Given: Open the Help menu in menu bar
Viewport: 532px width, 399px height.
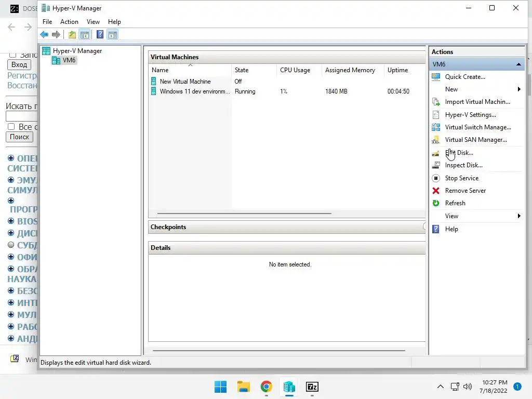Looking at the screenshot, I should pos(114,22).
